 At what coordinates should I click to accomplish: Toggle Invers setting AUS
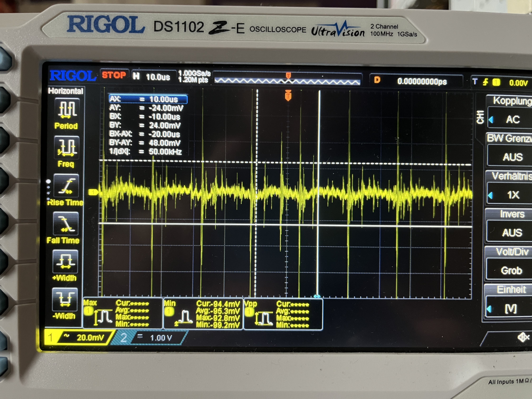pyautogui.click(x=512, y=233)
